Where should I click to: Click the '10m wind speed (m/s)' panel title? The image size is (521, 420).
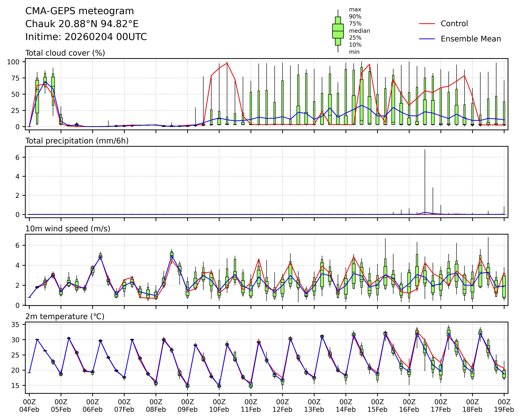pyautogui.click(x=68, y=229)
